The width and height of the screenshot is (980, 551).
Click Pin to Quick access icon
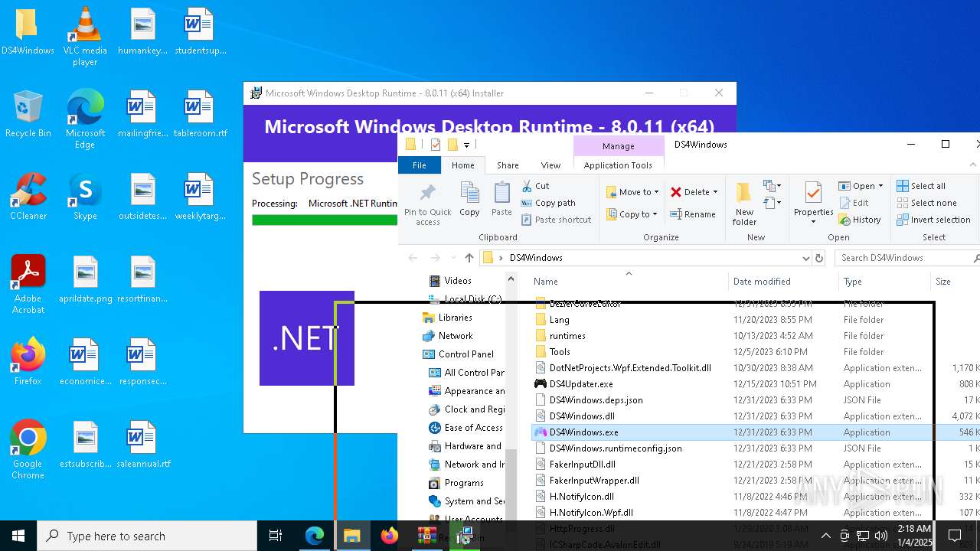pyautogui.click(x=428, y=204)
